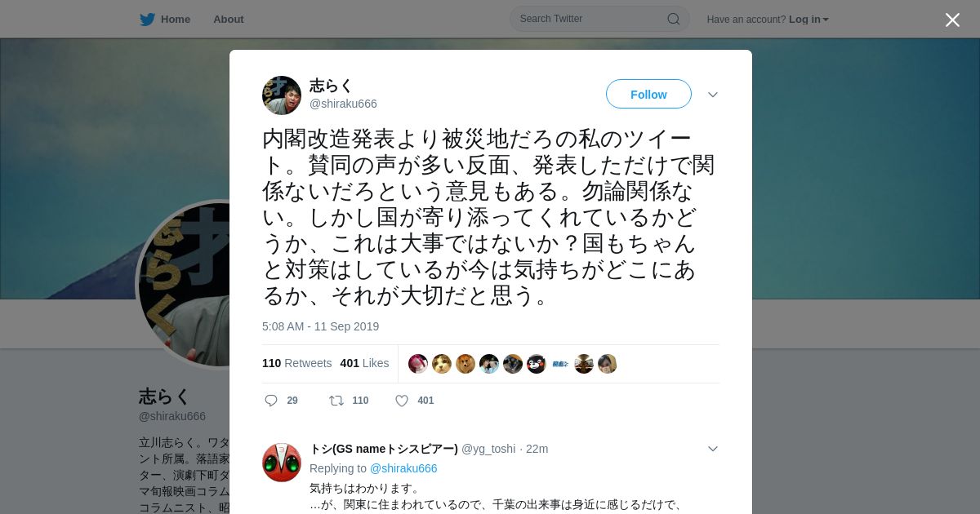This screenshot has height=514, width=980.
Task: Click the retweet arrows icon
Action: (336, 401)
